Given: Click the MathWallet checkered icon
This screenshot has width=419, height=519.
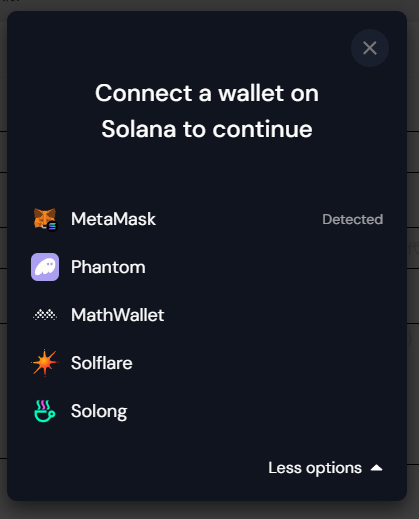Looking at the screenshot, I should point(45,315).
